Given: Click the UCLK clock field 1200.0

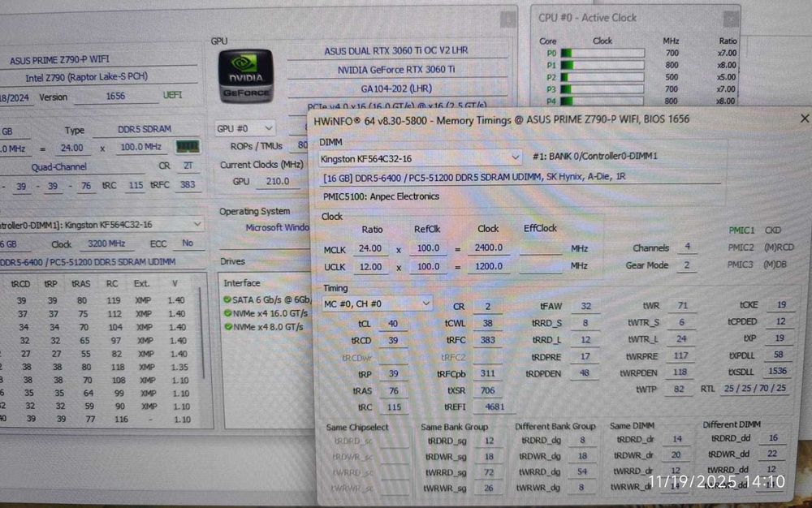Looking at the screenshot, I should point(490,266).
